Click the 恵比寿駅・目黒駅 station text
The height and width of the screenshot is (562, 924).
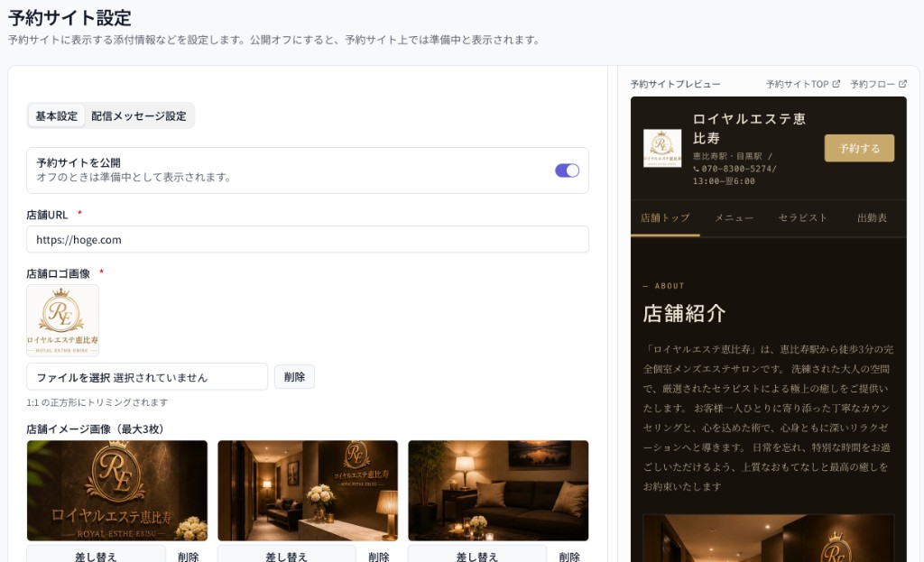click(x=727, y=156)
